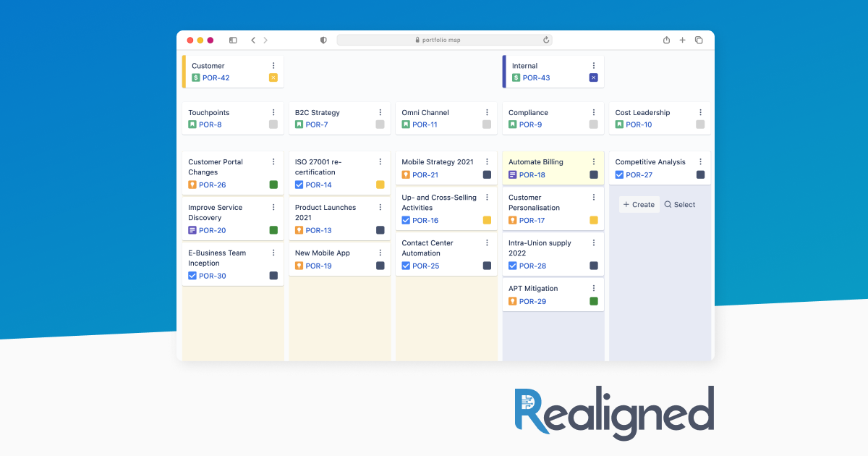Viewport: 868px width, 456px height.
Task: Toggle the yellow X status badge on the Customer card
Action: [x=273, y=77]
